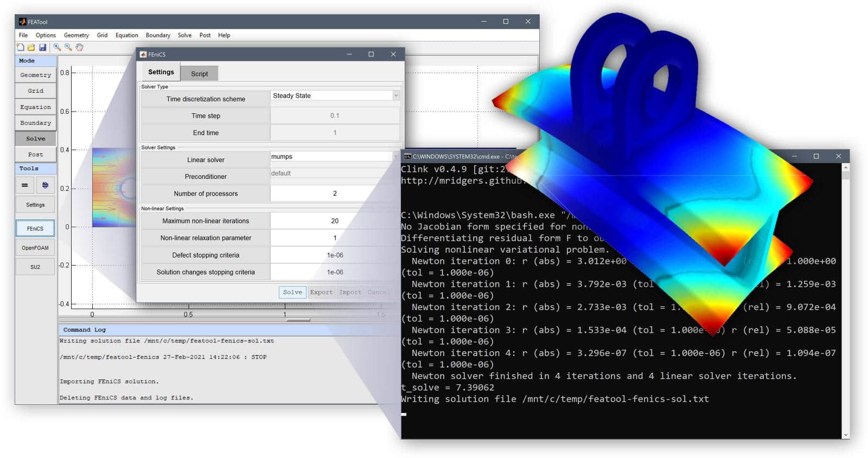Click the disabled End time field
Screen dimensions: 868x458
coord(335,133)
